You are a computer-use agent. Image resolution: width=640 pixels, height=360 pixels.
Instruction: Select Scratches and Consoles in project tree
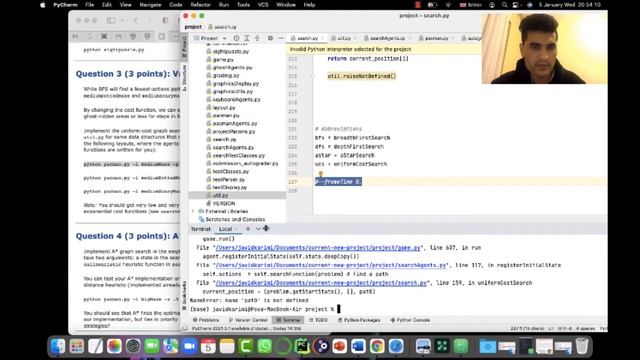(x=235, y=219)
